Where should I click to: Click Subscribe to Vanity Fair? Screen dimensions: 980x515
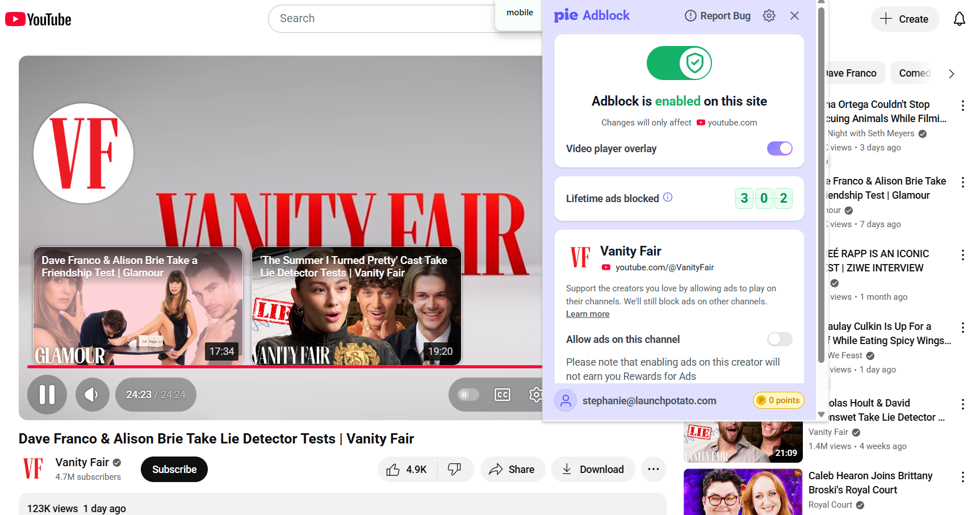[174, 470]
